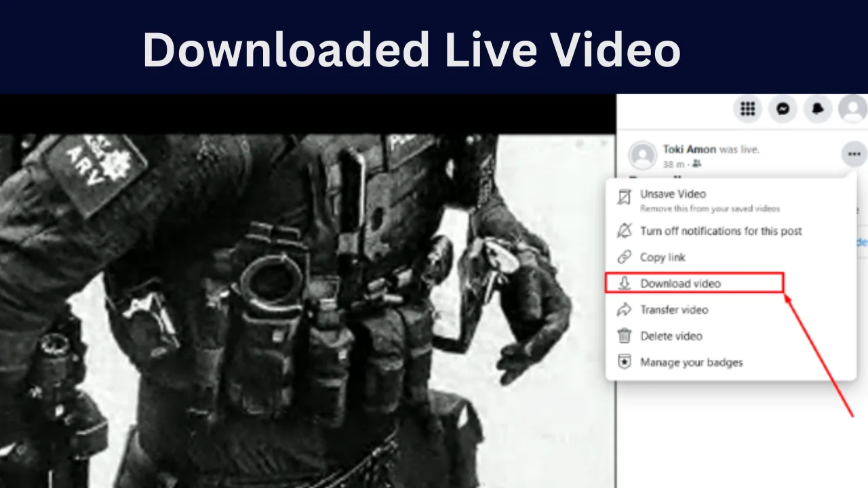Select Copy link menu entry
This screenshot has height=488, width=868.
[730, 258]
